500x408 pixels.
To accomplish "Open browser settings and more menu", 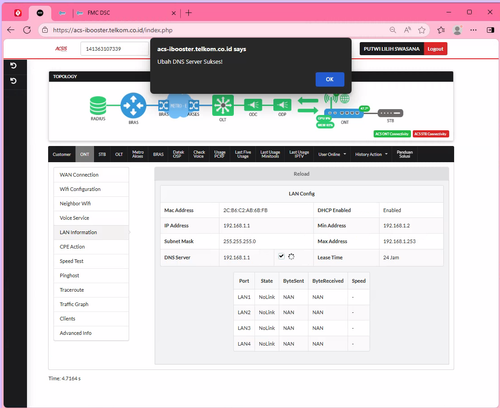I will point(473,30).
